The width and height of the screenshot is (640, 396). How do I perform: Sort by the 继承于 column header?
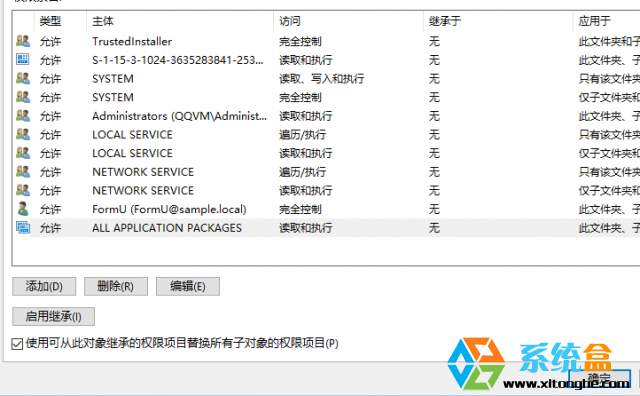pos(445,21)
